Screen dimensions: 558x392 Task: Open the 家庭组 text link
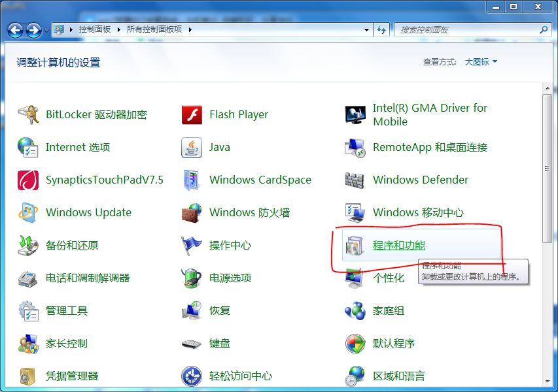coord(389,311)
